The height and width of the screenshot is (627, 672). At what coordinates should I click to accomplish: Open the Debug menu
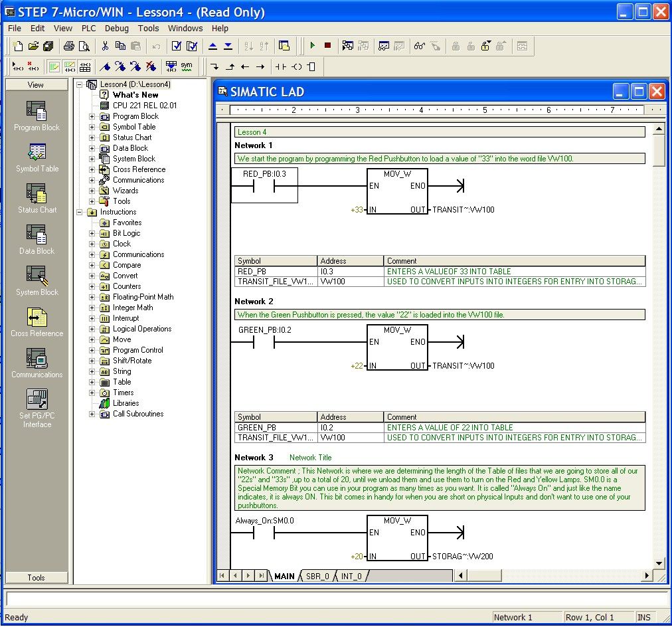pyautogui.click(x=117, y=29)
